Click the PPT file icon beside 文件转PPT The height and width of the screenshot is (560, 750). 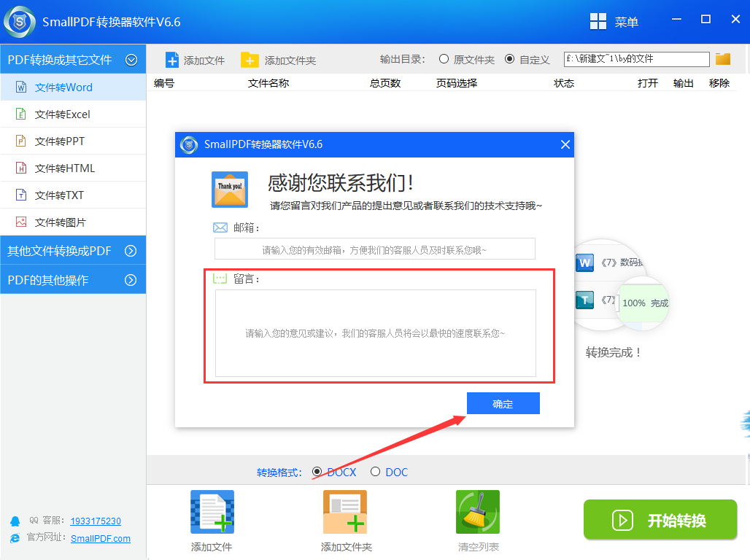point(21,141)
